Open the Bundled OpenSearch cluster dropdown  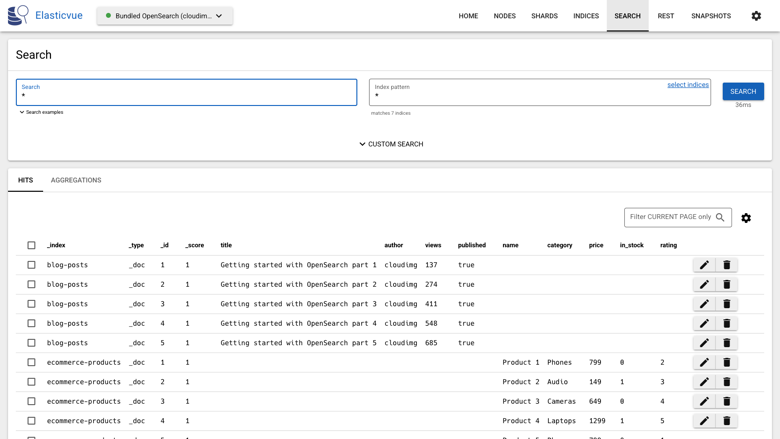pyautogui.click(x=165, y=16)
